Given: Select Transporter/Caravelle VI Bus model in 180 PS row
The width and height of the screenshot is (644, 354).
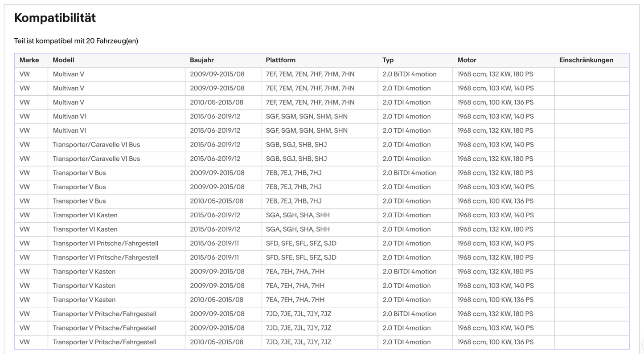Looking at the screenshot, I should [96, 159].
